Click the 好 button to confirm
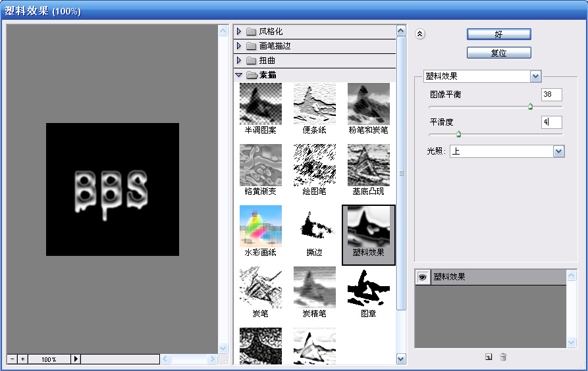The image size is (588, 371). [x=498, y=34]
